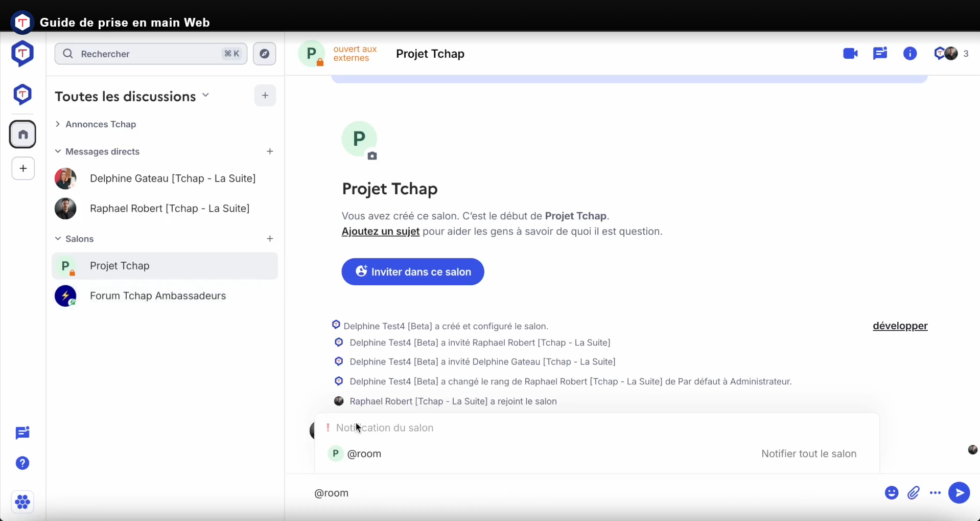The width and height of the screenshot is (980, 521).
Task: Add a new salon with plus icon
Action: pyautogui.click(x=270, y=239)
